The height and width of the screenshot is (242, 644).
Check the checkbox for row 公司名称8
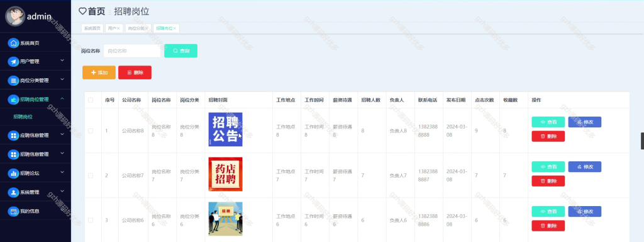tap(91, 131)
